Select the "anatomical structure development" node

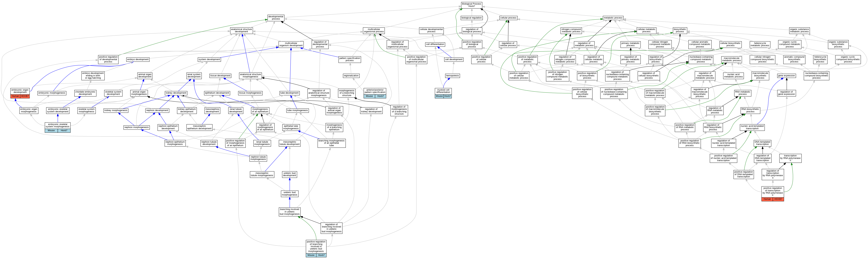tap(241, 30)
